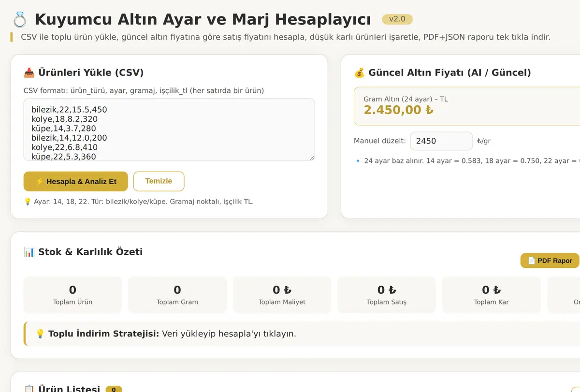Screen dimensions: 580x392
Task: Click the CSV line "küpe,22,5.3,360"
Action: click(x=64, y=157)
